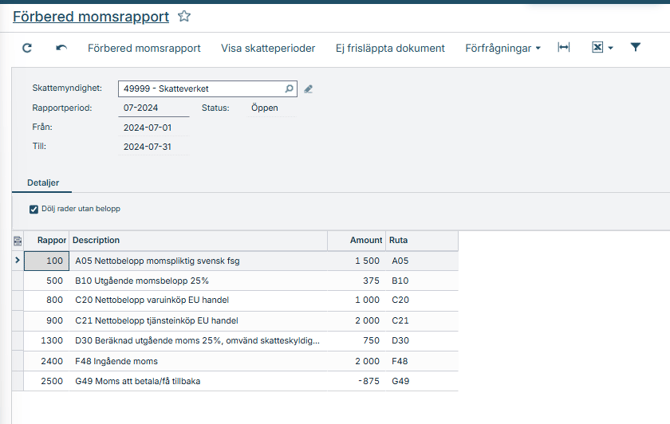Open grid settings icon in table header
The image size is (670, 424).
click(x=17, y=241)
